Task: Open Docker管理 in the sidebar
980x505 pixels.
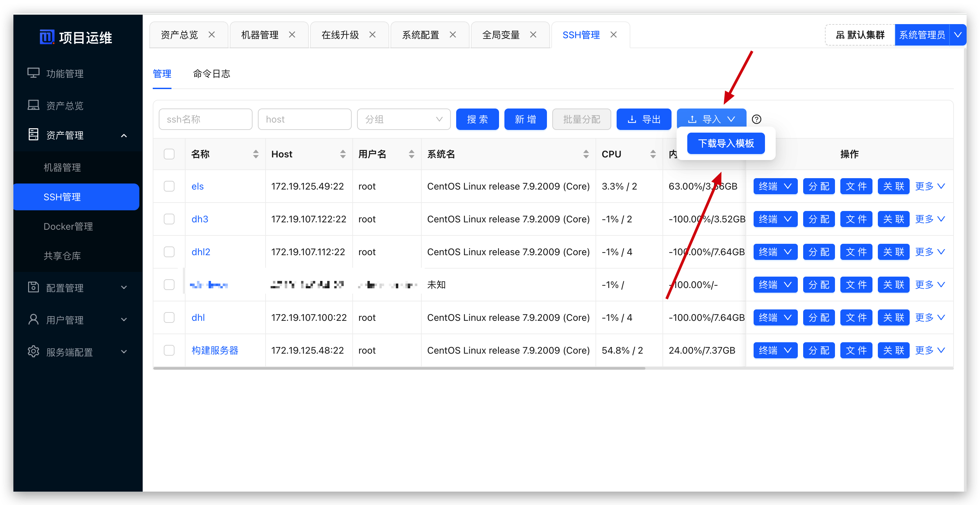Action: (x=68, y=227)
